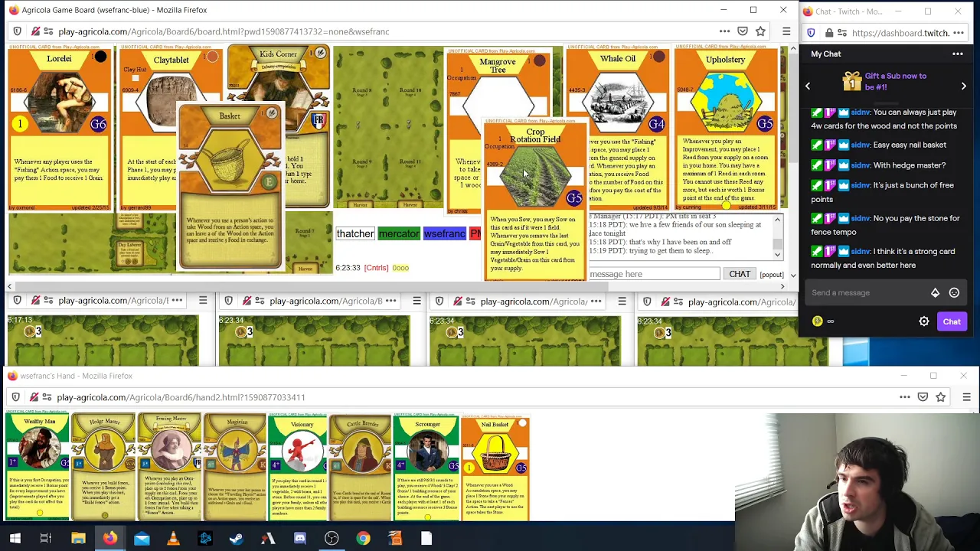Go to next Twitch leaderboard banner
This screenshot has height=551, width=980.
(963, 86)
